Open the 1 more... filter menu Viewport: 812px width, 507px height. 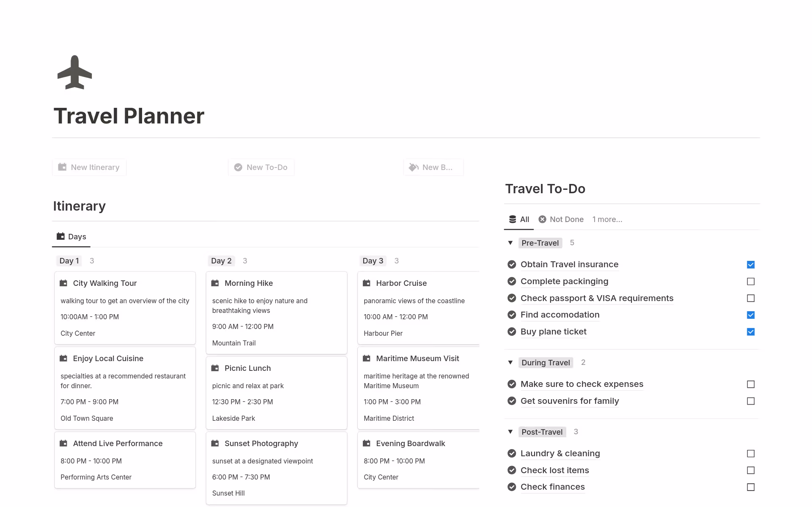[607, 219]
